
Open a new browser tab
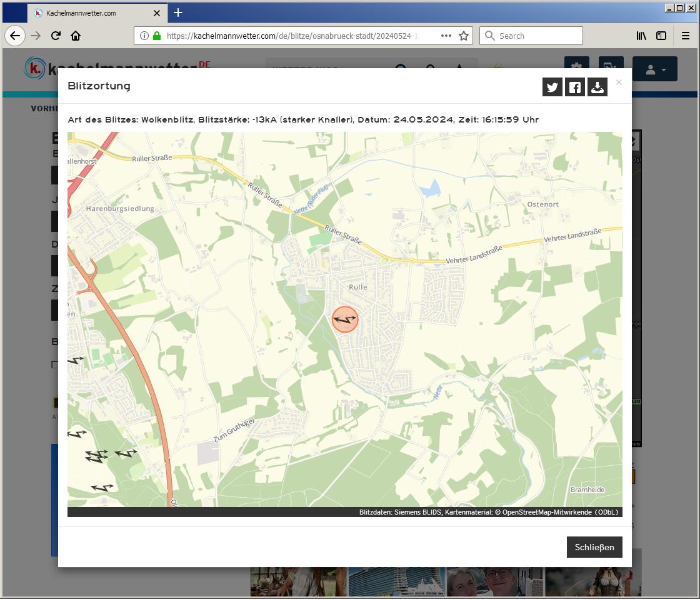178,13
